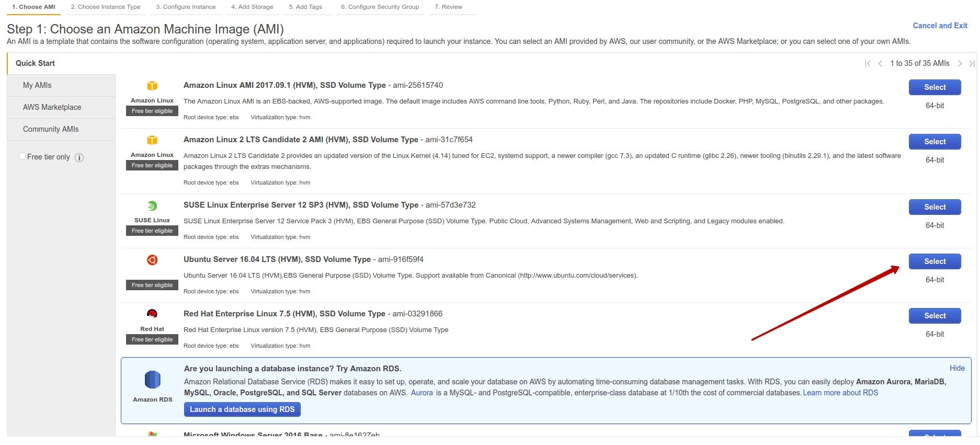Click the Red Hat logo icon
This screenshot has width=980, height=445.
[x=152, y=314]
